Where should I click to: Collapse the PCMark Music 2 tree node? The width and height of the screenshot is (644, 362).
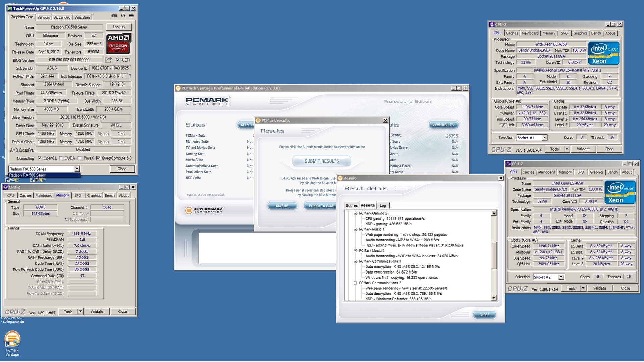pos(355,251)
